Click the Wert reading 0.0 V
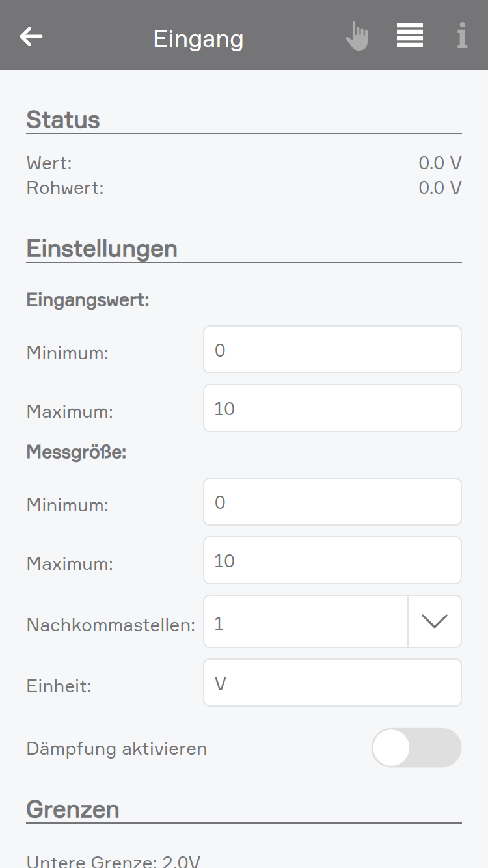The width and height of the screenshot is (488, 868). point(440,163)
